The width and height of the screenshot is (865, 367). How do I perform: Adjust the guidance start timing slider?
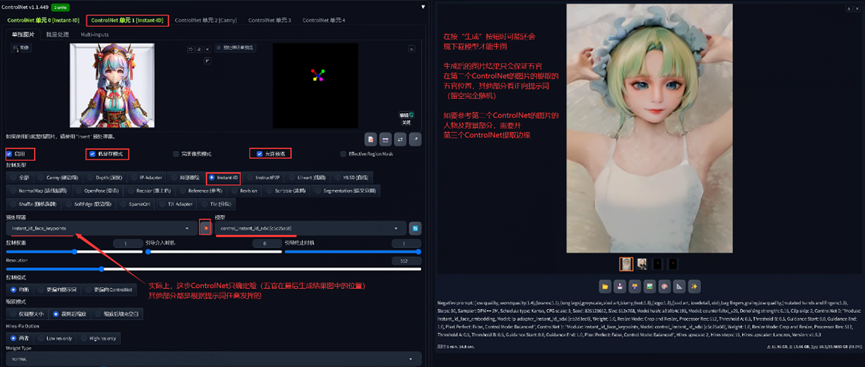coord(213,252)
